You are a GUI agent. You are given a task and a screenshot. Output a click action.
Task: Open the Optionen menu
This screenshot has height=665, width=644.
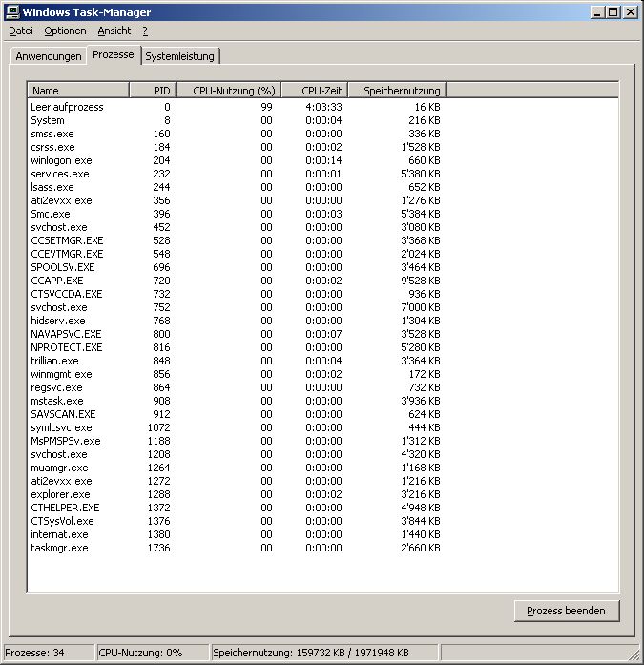[x=65, y=31]
